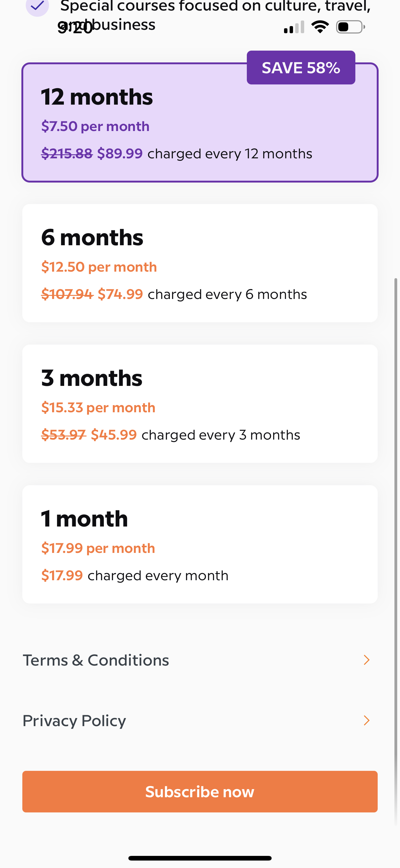The width and height of the screenshot is (400, 868).
Task: Tap the home indicator bar at bottom
Action: [x=200, y=857]
